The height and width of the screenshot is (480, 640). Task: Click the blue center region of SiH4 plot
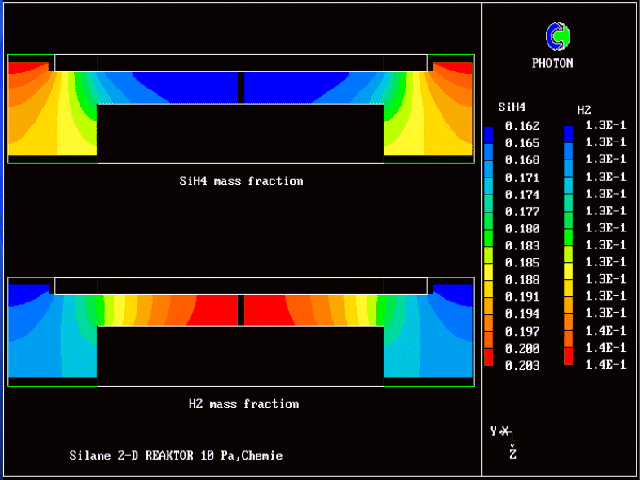tap(180, 86)
